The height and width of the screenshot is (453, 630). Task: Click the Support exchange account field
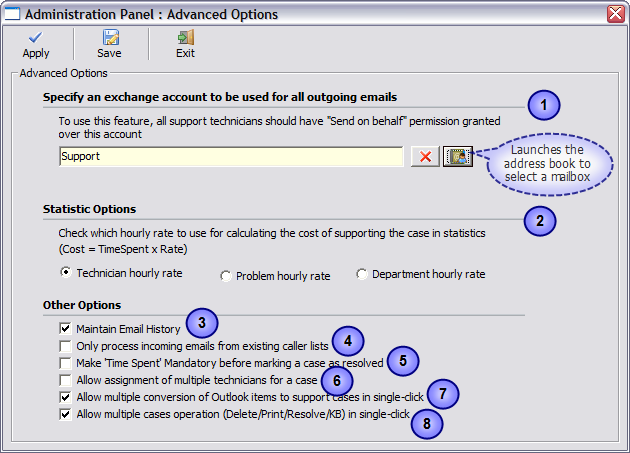click(231, 156)
